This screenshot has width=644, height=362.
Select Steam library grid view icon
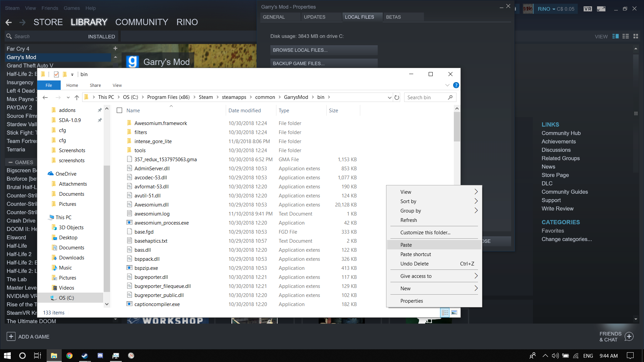tap(636, 36)
